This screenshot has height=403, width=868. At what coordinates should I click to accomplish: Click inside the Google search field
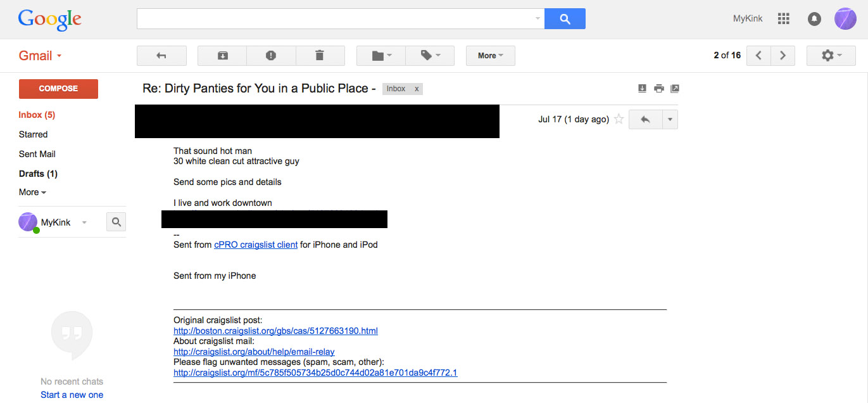click(336, 19)
